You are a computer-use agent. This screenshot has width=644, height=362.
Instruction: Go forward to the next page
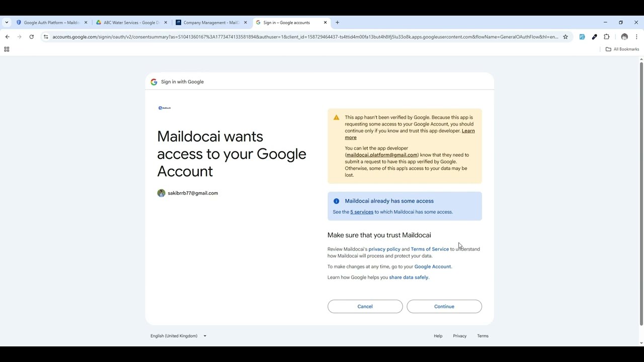click(19, 37)
